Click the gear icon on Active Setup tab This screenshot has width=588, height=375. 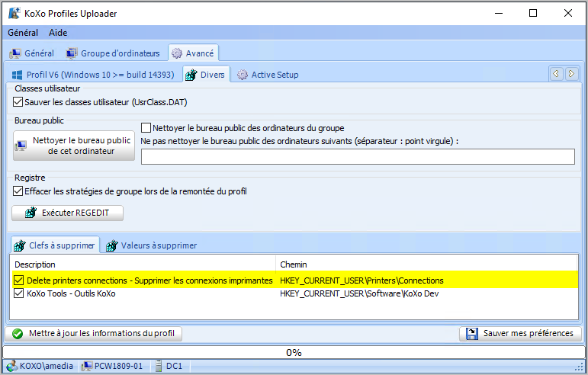coord(243,75)
